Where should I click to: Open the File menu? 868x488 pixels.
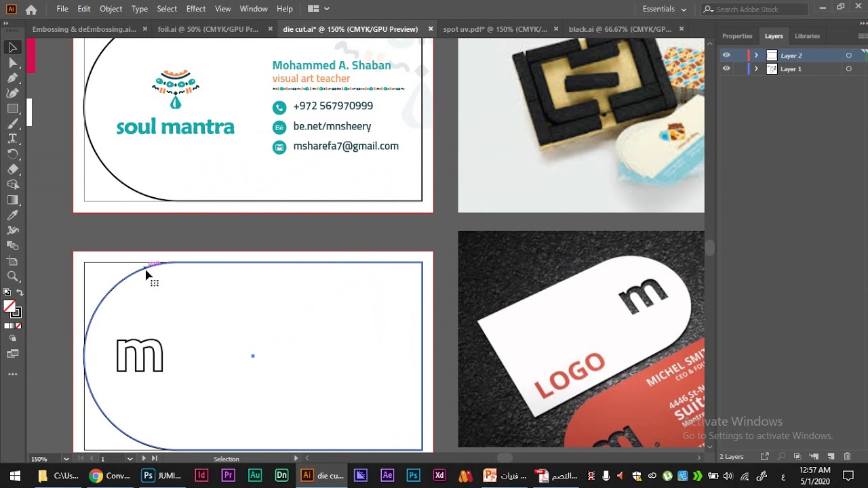click(x=62, y=9)
